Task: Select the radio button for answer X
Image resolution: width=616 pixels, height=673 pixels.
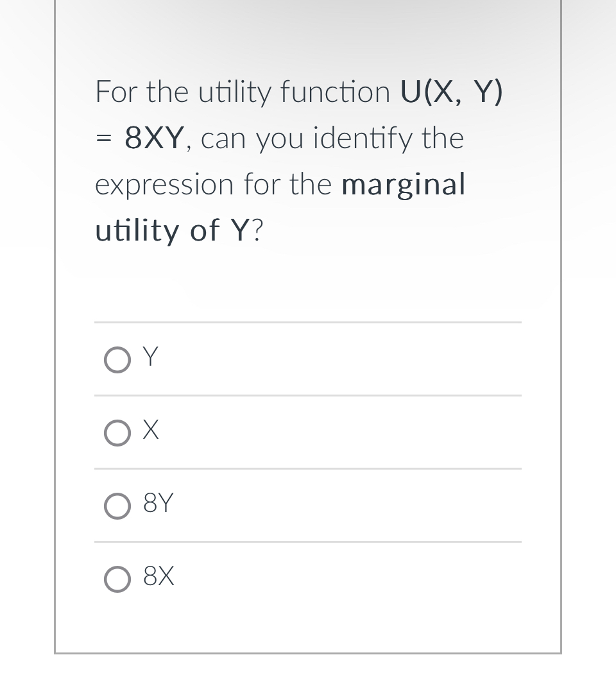Action: coord(117,432)
